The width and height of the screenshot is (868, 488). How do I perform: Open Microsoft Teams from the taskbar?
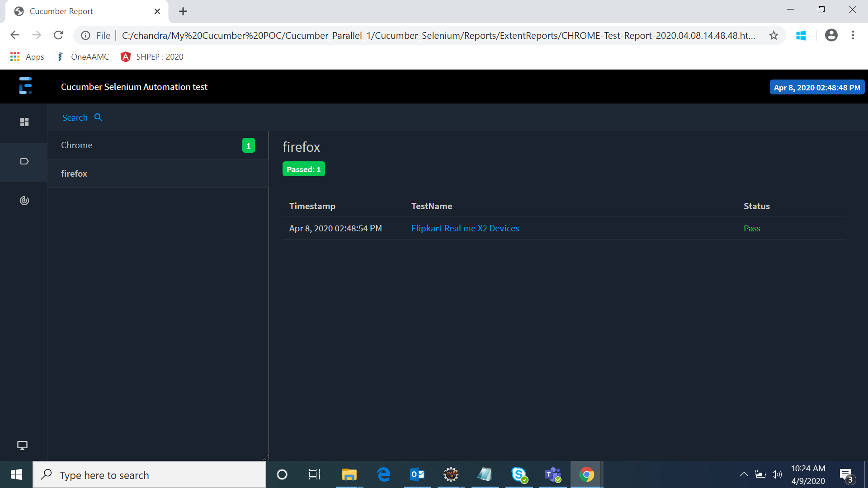552,474
